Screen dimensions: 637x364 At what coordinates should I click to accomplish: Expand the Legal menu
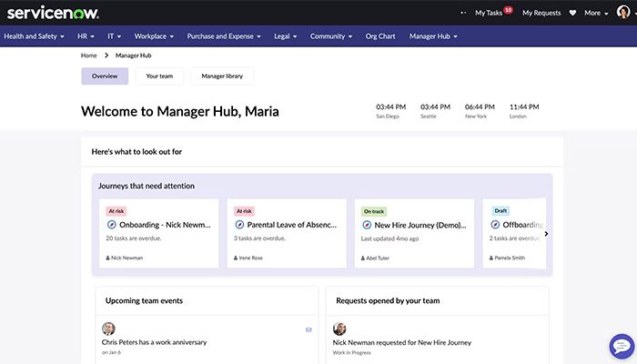click(285, 36)
